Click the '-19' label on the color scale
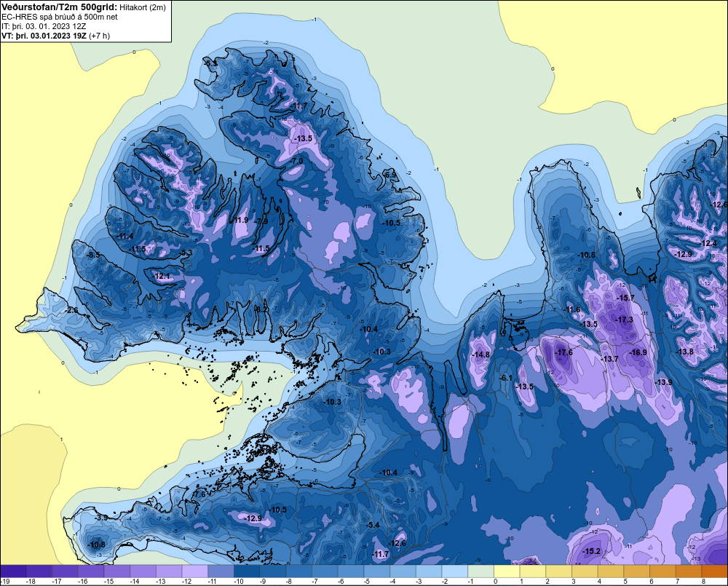 [5, 582]
